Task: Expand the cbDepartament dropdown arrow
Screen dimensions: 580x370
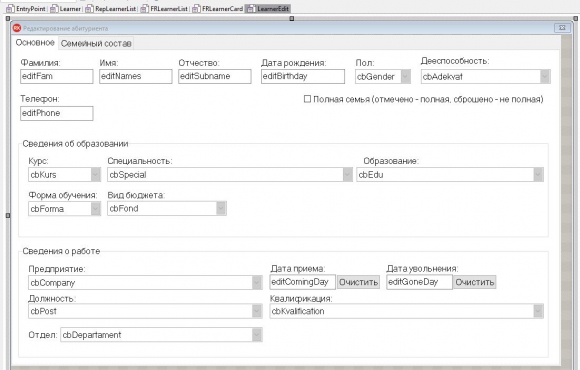Action: (257, 335)
